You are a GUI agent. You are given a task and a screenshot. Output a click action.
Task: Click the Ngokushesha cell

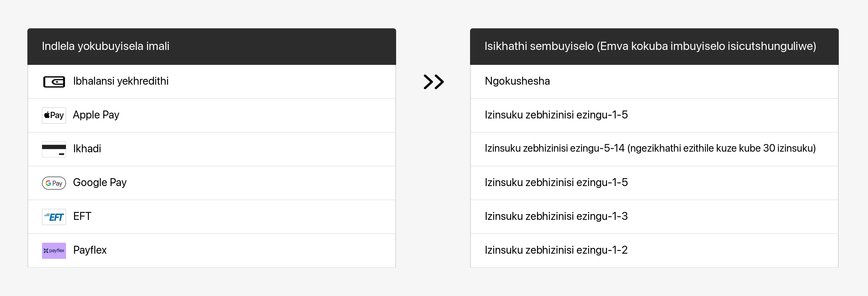[x=654, y=82]
